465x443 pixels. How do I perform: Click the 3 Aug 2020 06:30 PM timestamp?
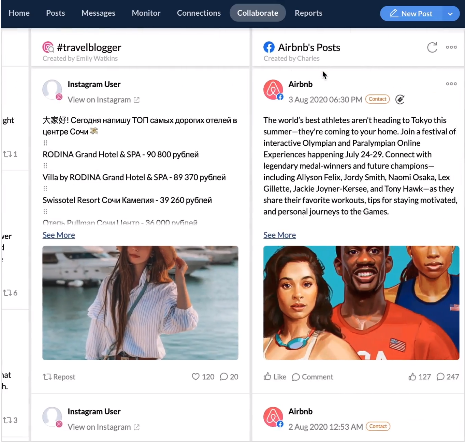[325, 100]
